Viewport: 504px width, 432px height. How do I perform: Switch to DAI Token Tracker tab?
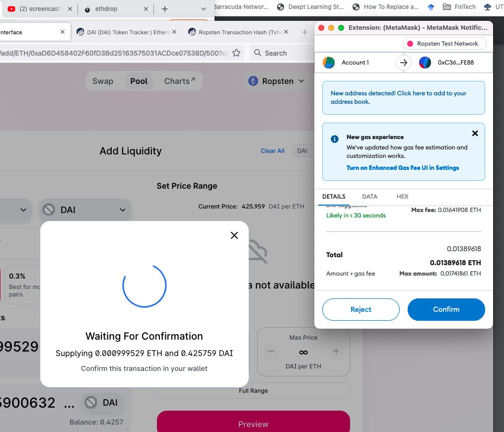click(123, 32)
